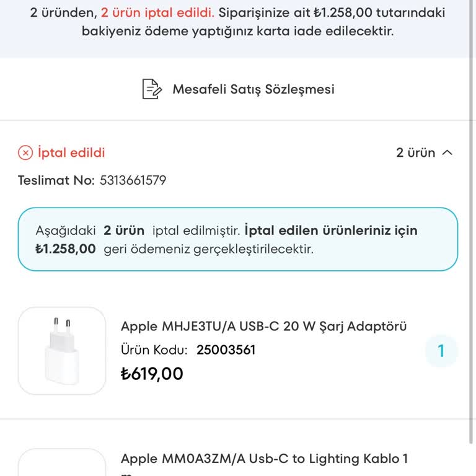Click the 2 ürün count text
Image resolution: width=476 pixels, height=476 pixels.
[416, 152]
